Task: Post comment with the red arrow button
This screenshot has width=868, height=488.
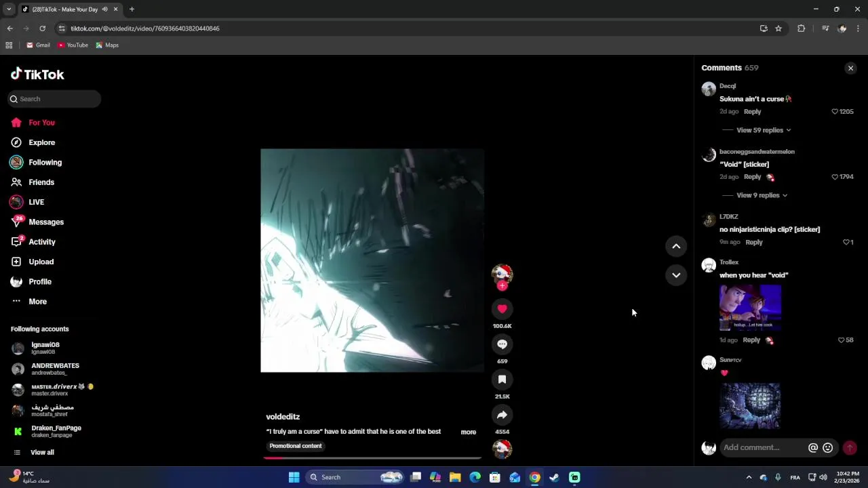Action: pos(849,448)
